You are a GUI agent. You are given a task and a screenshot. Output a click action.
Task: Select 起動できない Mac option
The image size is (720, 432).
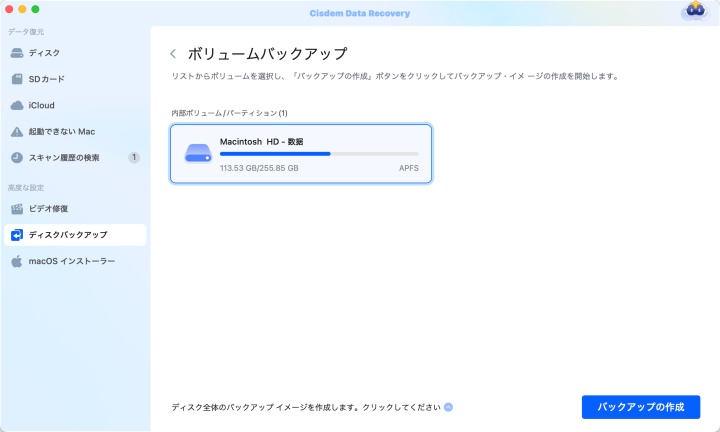(x=75, y=132)
